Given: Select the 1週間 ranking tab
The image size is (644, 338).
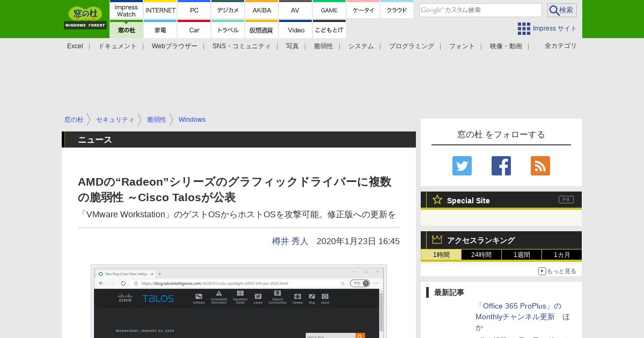Looking at the screenshot, I should pyautogui.click(x=522, y=255).
